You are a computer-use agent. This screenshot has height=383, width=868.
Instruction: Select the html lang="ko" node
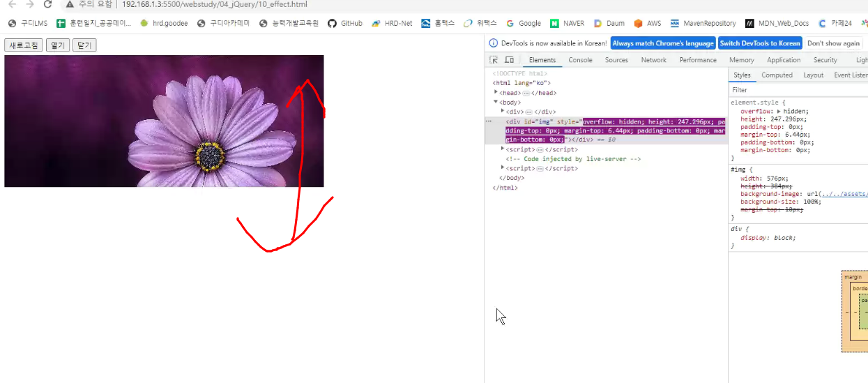(521, 82)
